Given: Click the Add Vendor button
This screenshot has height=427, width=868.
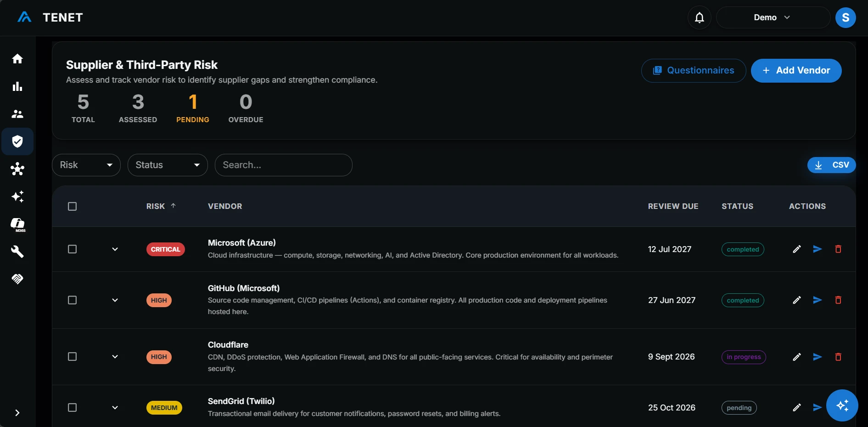Looking at the screenshot, I should pos(796,71).
